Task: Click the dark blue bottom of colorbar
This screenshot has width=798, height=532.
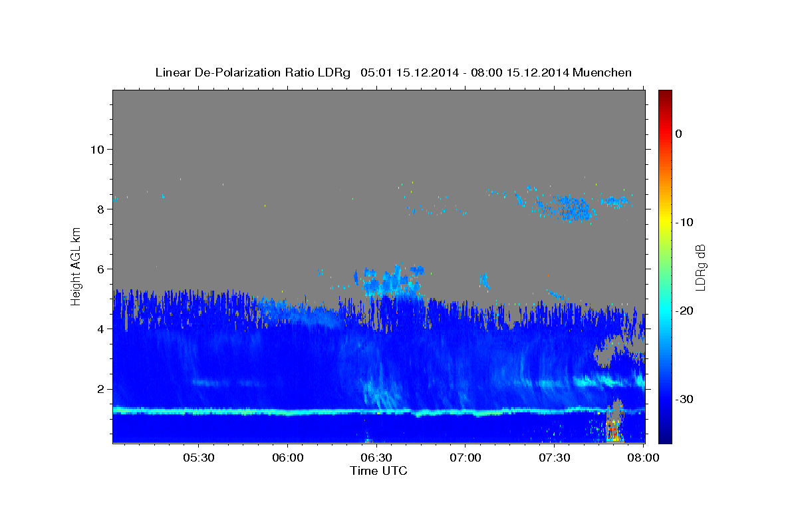Action: click(665, 436)
